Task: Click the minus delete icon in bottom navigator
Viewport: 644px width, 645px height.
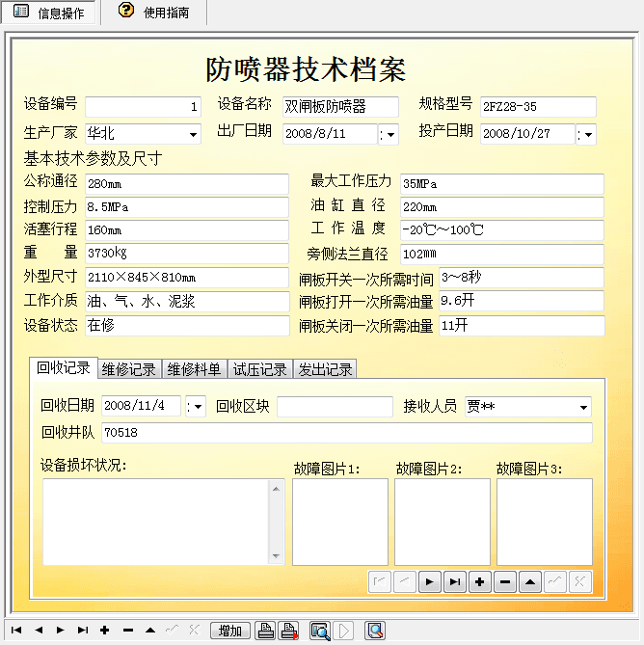Action: tap(127, 631)
